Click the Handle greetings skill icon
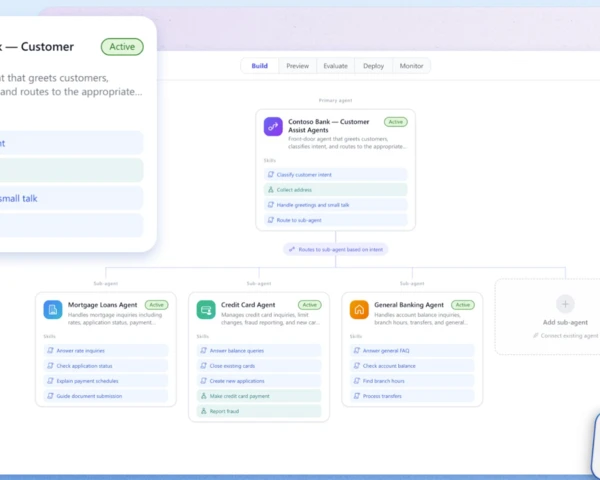This screenshot has width=600, height=480. point(271,205)
